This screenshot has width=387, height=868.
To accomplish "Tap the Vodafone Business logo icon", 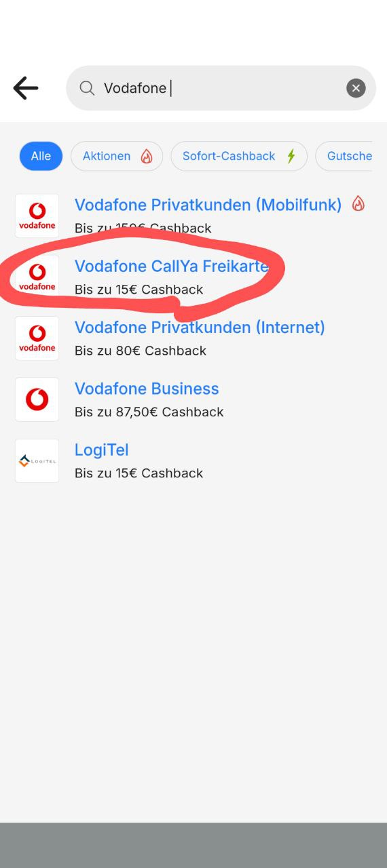I will click(37, 399).
